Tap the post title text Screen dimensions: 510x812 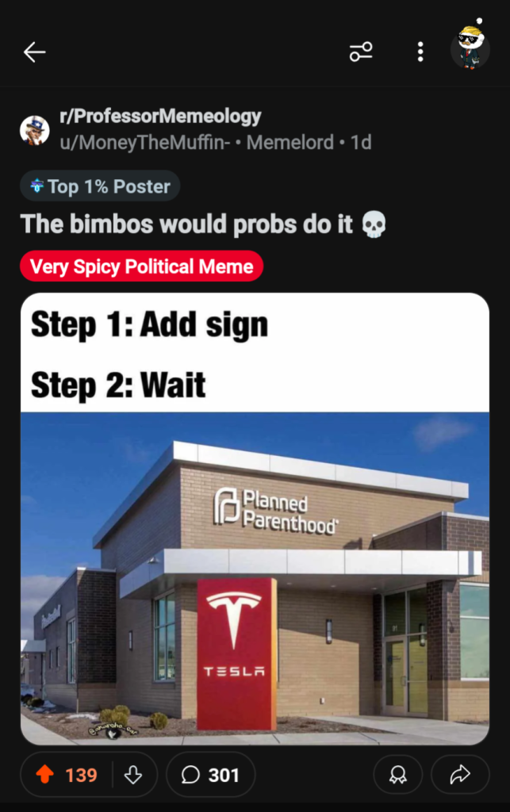186,224
